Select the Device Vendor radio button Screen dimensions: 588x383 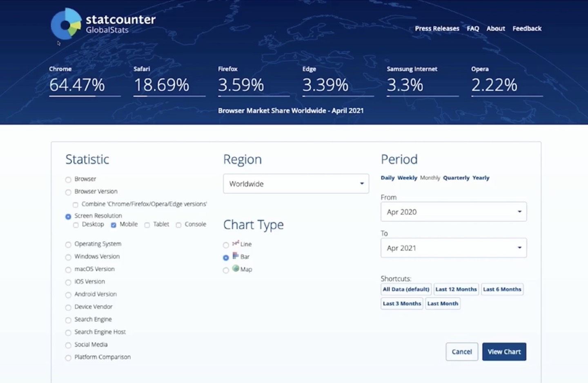click(x=68, y=307)
